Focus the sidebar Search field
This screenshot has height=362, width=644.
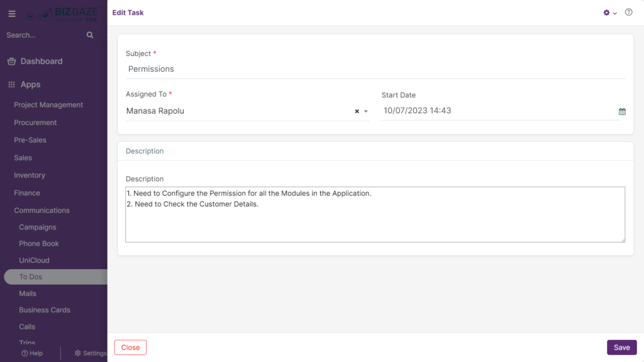pos(45,35)
